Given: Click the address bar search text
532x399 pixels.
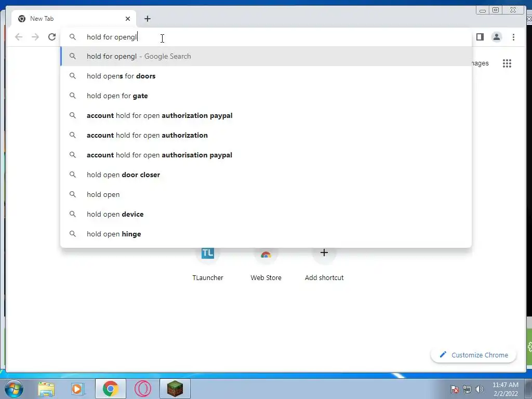Looking at the screenshot, I should (x=112, y=37).
